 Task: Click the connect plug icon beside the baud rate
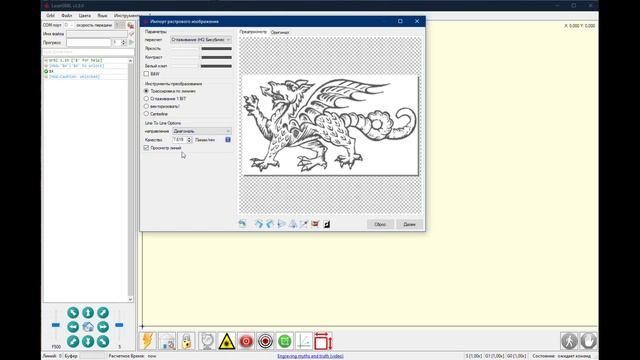pos(131,25)
